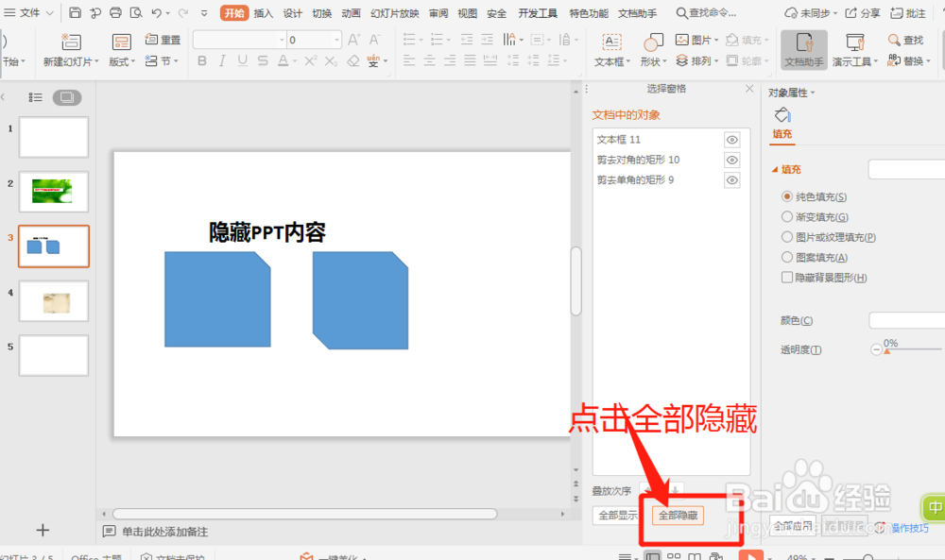
Task: Open the 动画 ribbon tab
Action: click(x=351, y=12)
